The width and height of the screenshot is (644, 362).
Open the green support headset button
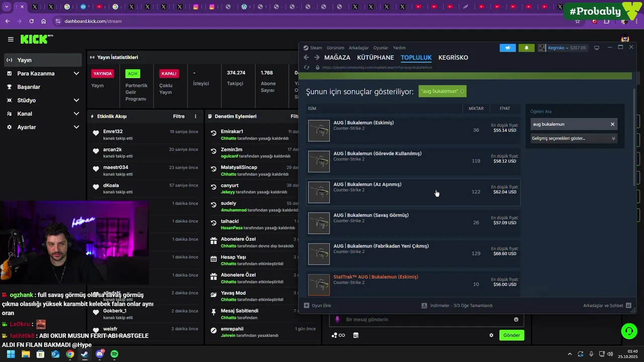click(629, 331)
